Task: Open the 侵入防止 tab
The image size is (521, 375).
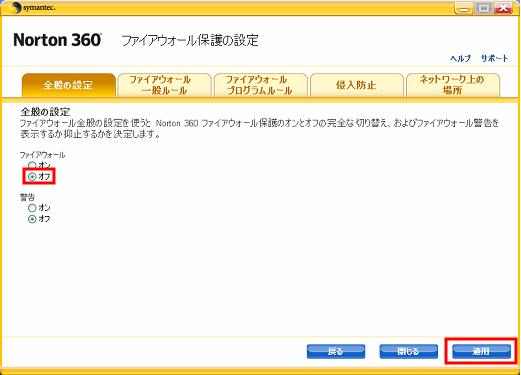Action: (356, 85)
